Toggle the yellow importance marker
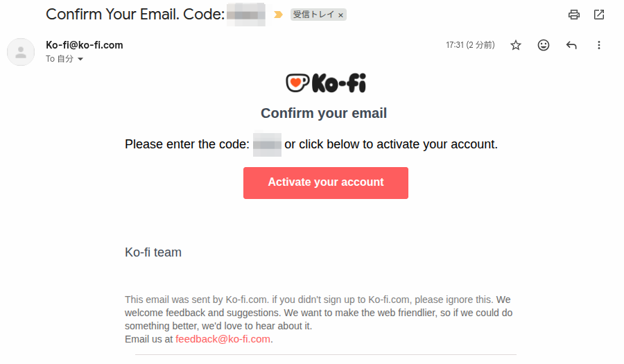The width and height of the screenshot is (624, 364). click(278, 15)
